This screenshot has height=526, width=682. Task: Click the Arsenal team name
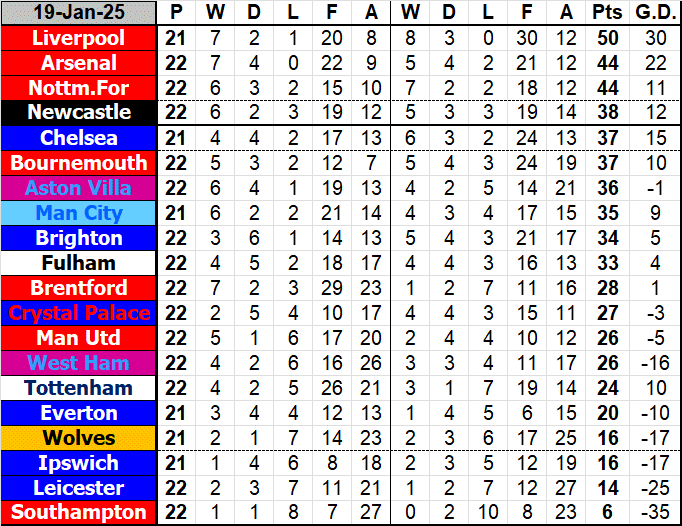pos(79,63)
